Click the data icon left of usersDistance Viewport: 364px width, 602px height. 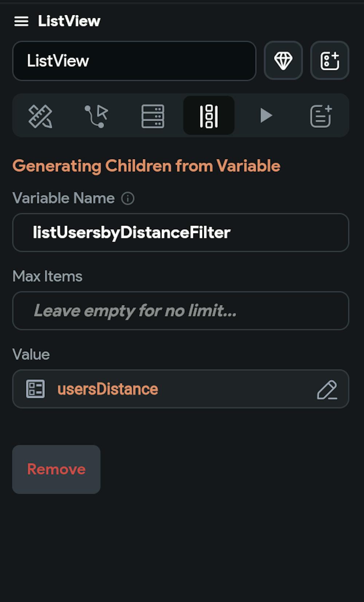[x=35, y=389]
